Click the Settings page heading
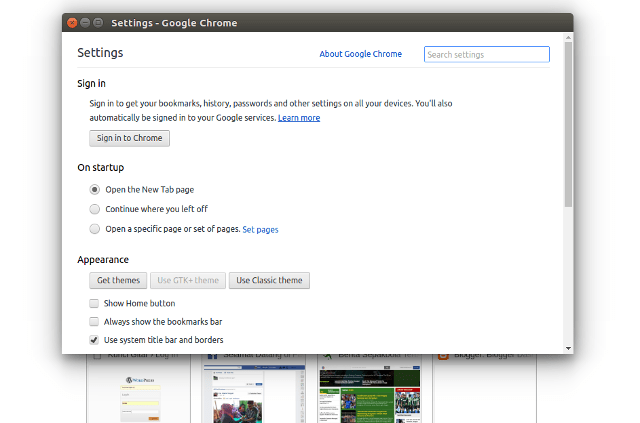 (x=100, y=53)
